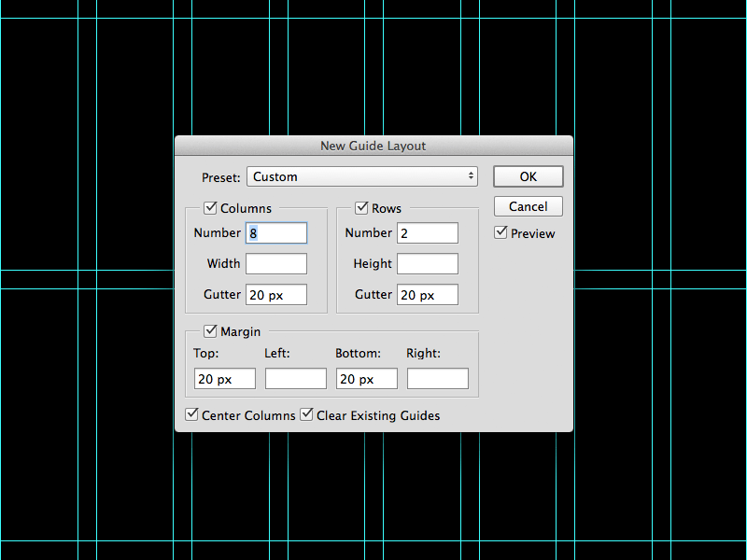Screen dimensions: 747x560
Task: Click the Right: margin label
Action: click(424, 354)
